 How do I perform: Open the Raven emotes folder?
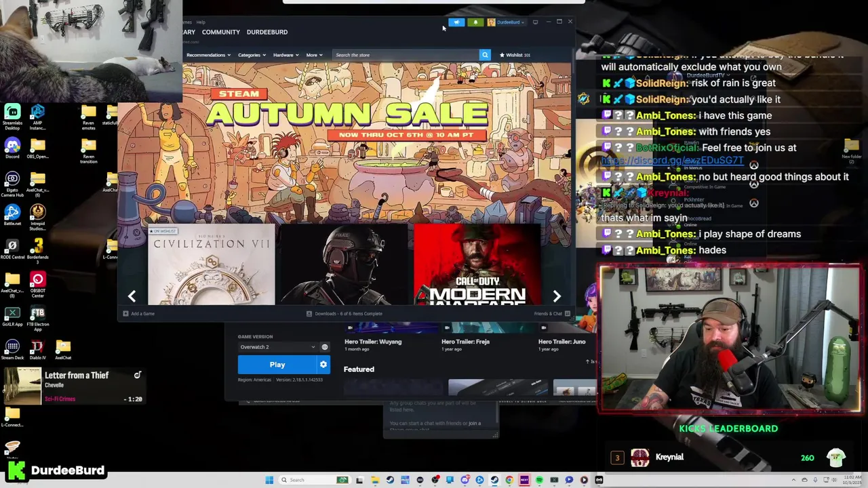point(88,117)
